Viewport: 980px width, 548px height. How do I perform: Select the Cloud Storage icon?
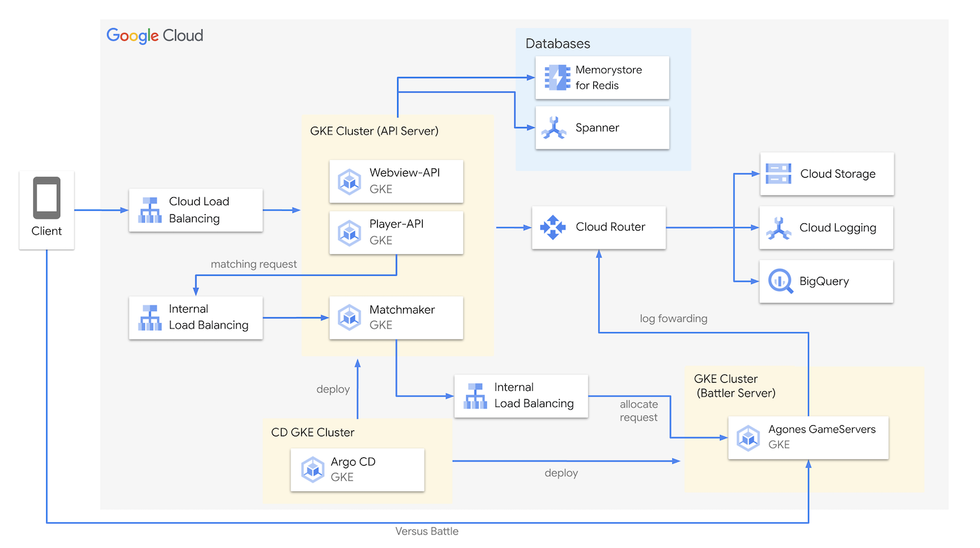779,174
